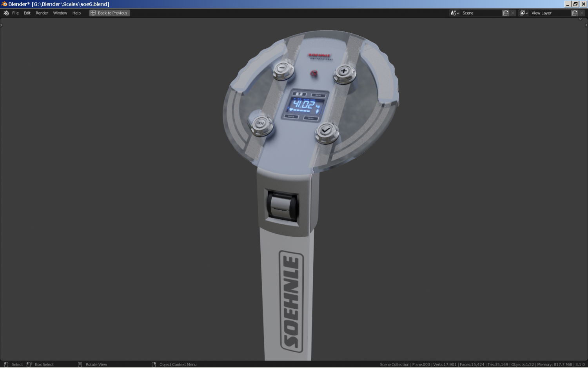Click the 'Faces:15,424' status bar entry
The width and height of the screenshot is (588, 368).
pos(472,364)
